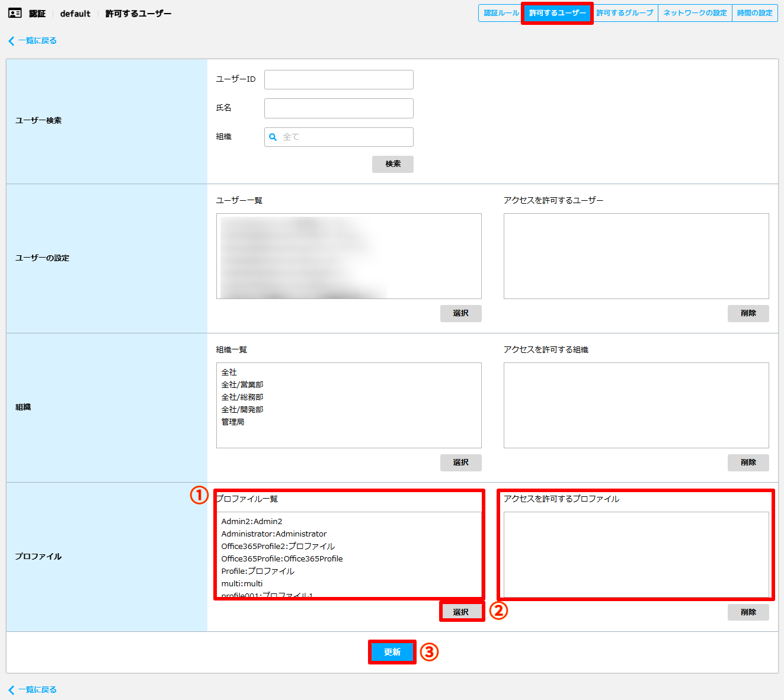
Task: Click 選択 under the 組織一覧 list
Action: click(461, 463)
